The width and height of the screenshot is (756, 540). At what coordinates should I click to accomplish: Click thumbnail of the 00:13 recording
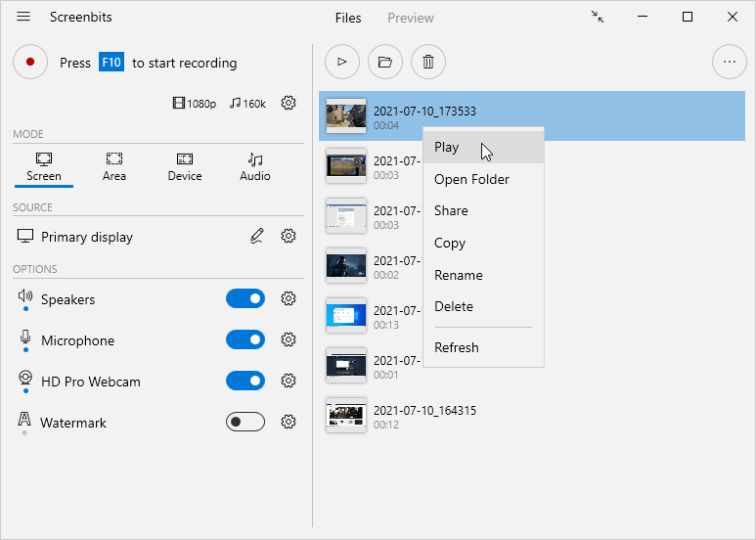coord(345,315)
